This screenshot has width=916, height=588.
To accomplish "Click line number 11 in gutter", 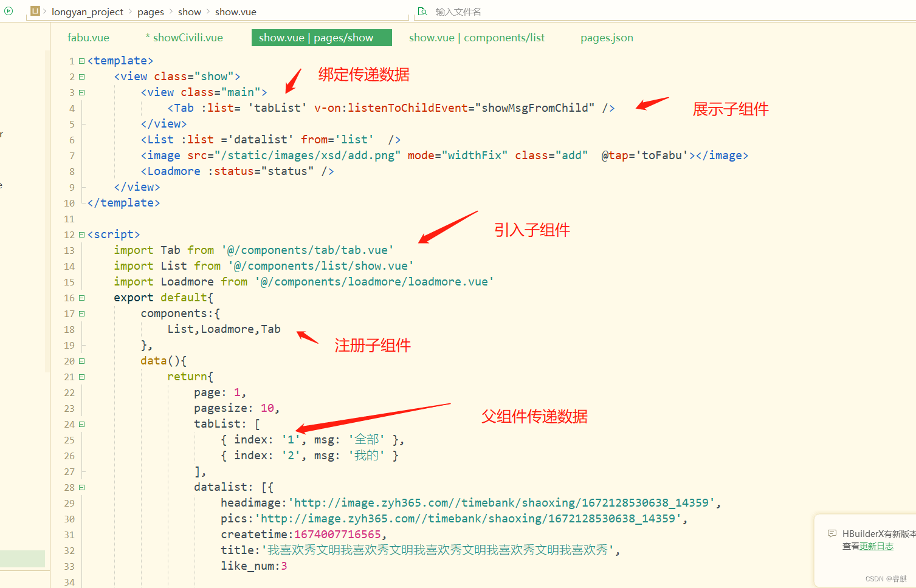I will (x=69, y=219).
